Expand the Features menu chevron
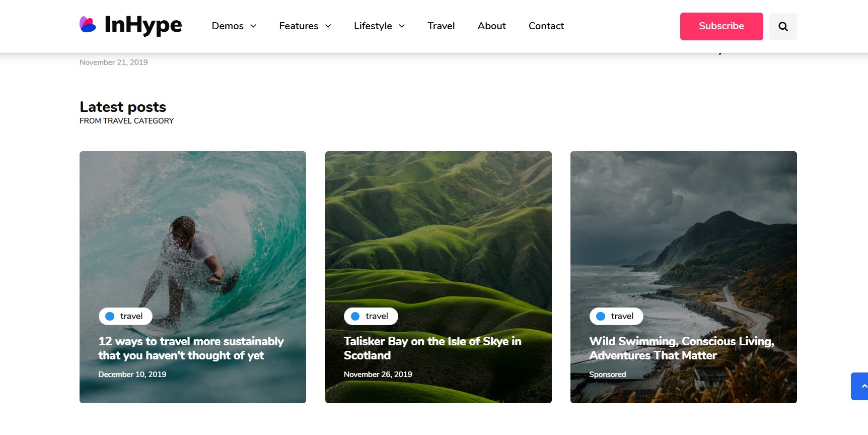868x435 pixels. pos(328,26)
